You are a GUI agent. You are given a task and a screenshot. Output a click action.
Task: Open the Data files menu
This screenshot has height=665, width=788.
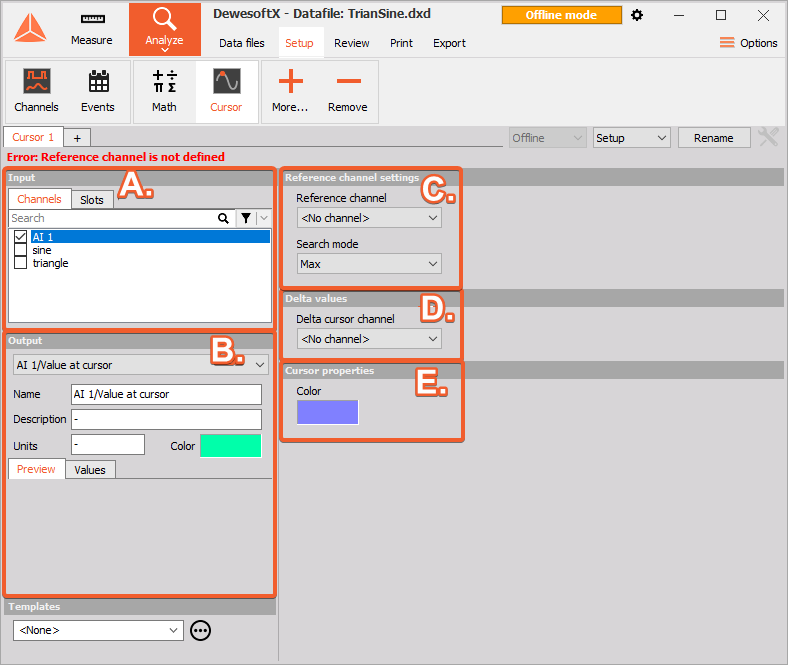click(242, 43)
